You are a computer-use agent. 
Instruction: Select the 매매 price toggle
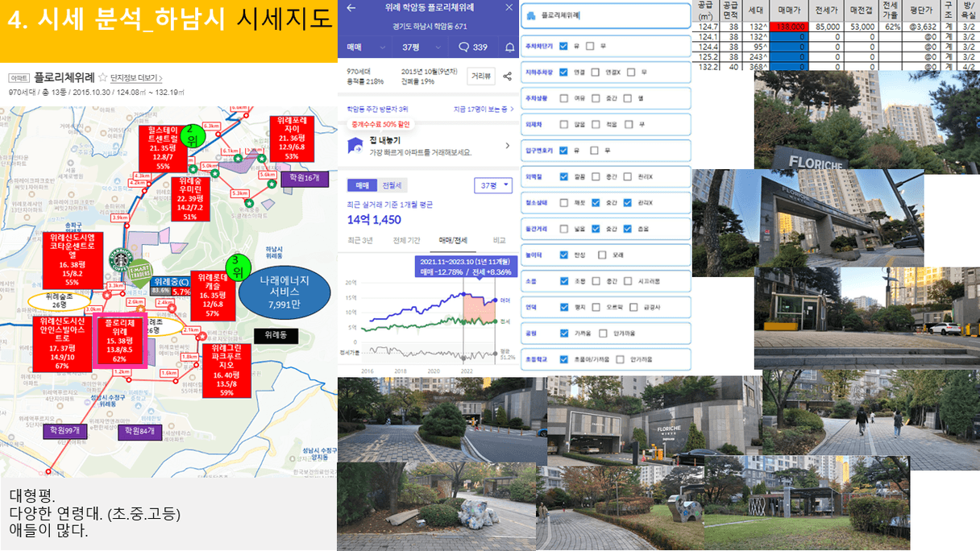coord(362,185)
